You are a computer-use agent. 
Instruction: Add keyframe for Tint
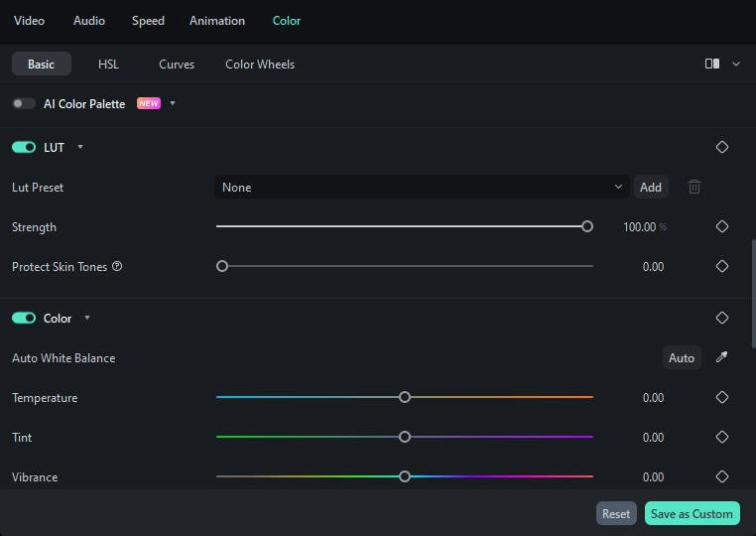click(x=721, y=437)
